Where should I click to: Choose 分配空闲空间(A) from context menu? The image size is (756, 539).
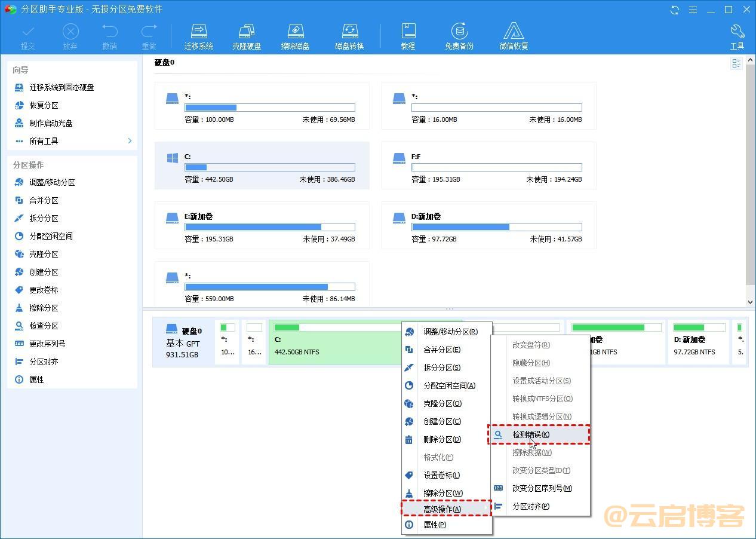pyautogui.click(x=447, y=385)
